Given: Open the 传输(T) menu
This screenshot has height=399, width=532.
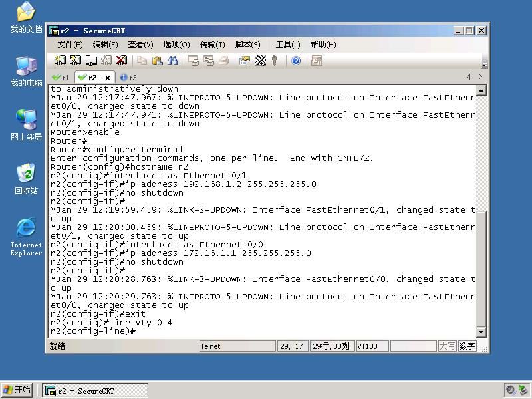Looking at the screenshot, I should coord(212,45).
